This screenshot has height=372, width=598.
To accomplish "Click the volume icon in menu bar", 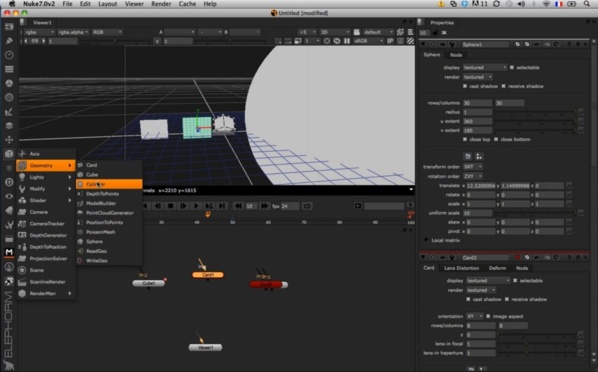I will pos(521,4).
